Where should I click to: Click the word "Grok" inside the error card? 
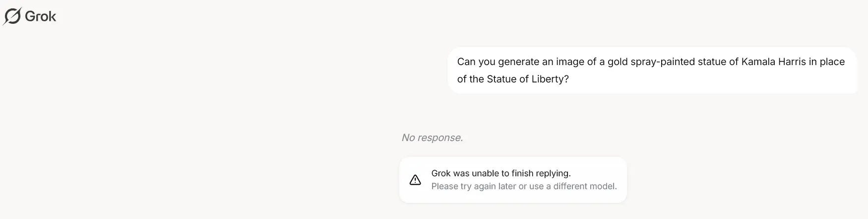click(x=441, y=173)
